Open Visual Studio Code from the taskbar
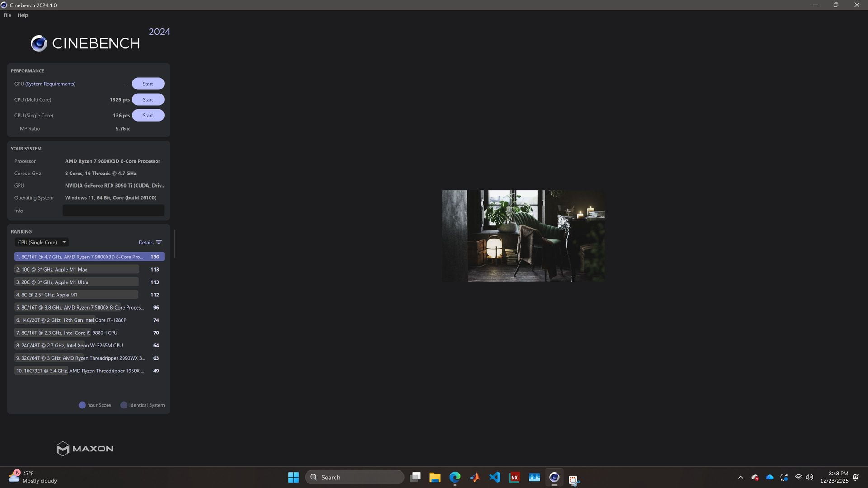Image resolution: width=868 pixels, height=488 pixels. (x=495, y=477)
